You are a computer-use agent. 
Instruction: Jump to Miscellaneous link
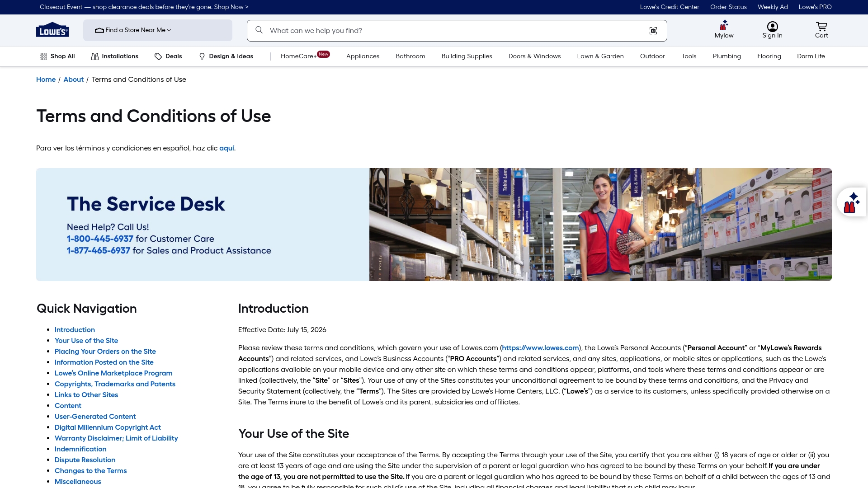78,482
